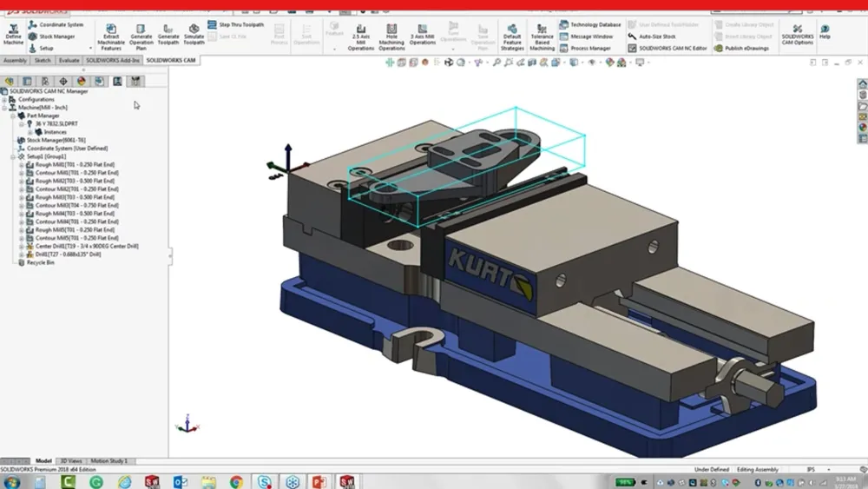868x489 pixels.
Task: Select SOLIDWORKS CAM NC Manager root item
Action: (x=44, y=91)
